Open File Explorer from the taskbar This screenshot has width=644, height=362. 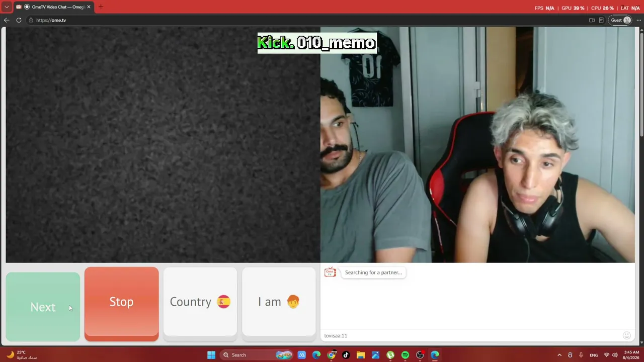361,355
